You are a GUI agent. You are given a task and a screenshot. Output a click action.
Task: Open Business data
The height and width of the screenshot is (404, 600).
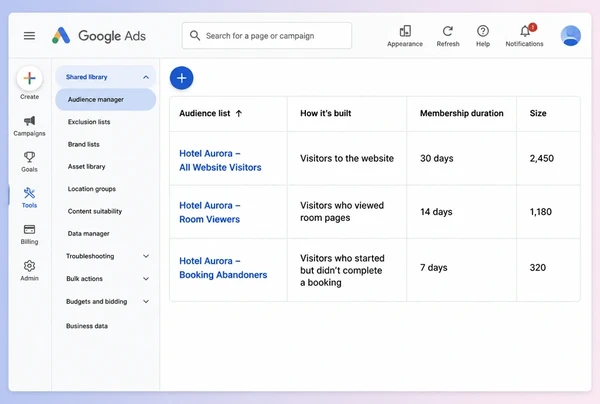point(87,326)
